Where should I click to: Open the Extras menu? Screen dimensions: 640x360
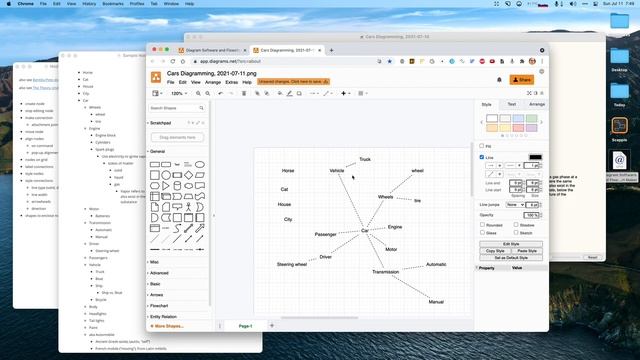pos(231,82)
